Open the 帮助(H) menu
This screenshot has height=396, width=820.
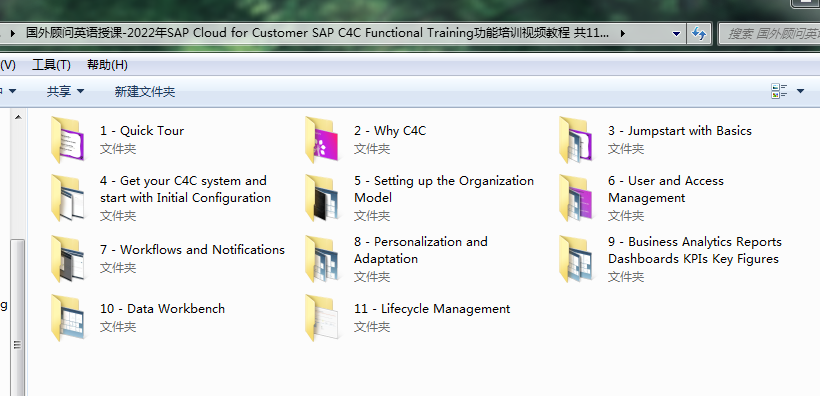107,65
